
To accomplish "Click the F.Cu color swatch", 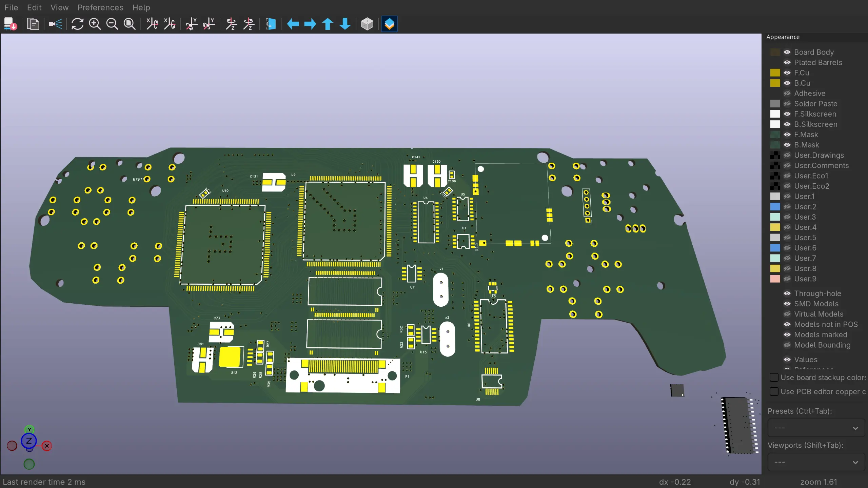I will [x=775, y=73].
